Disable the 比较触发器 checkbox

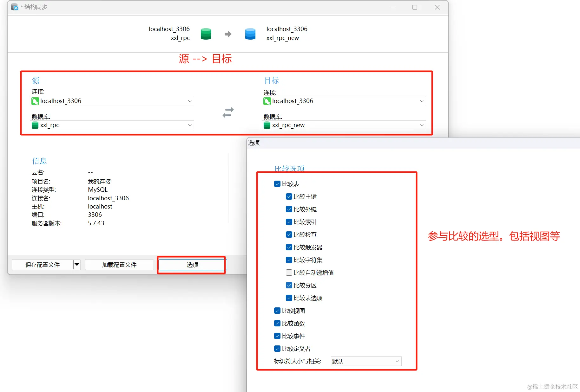(289, 247)
